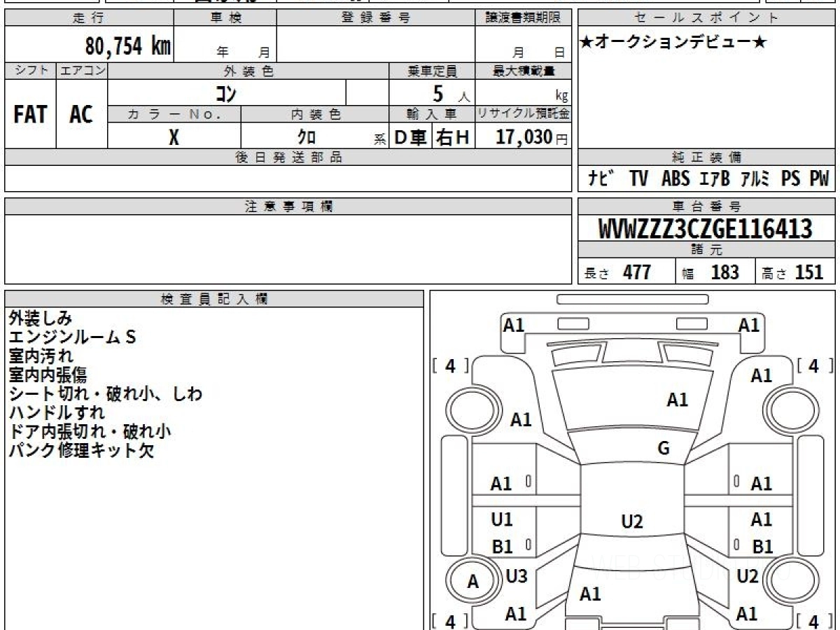The width and height of the screenshot is (840, 630).
Task: Click the U1 mark on the diagram
Action: (502, 519)
